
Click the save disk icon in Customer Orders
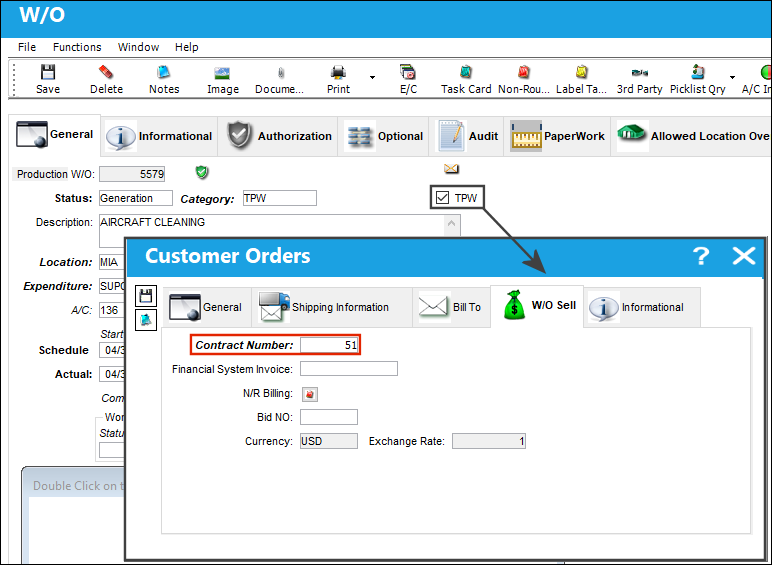point(146,296)
